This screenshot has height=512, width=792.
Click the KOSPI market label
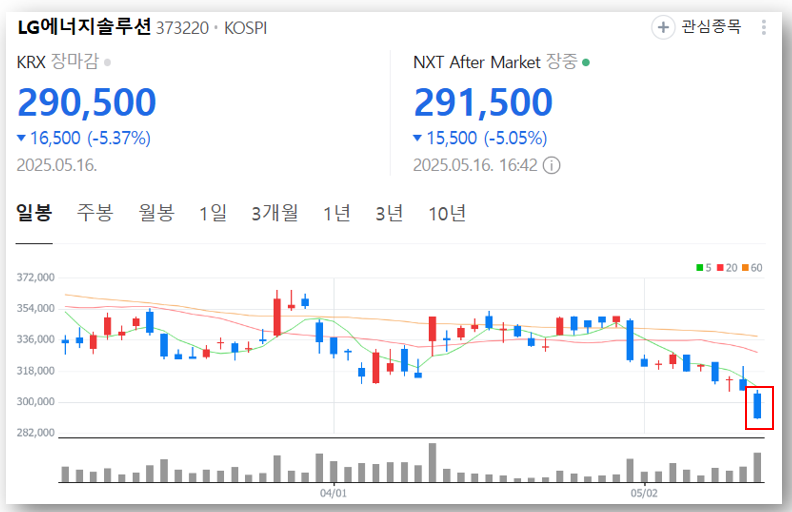point(245,28)
